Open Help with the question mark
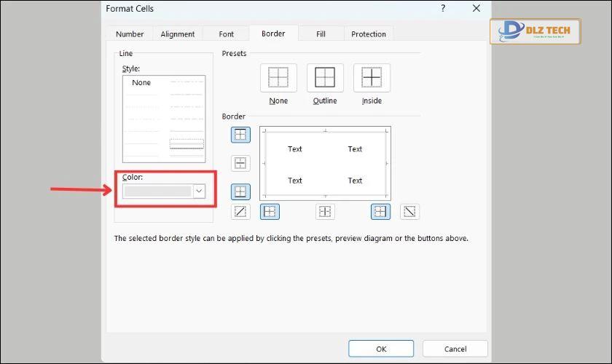612x364 pixels. (443, 8)
